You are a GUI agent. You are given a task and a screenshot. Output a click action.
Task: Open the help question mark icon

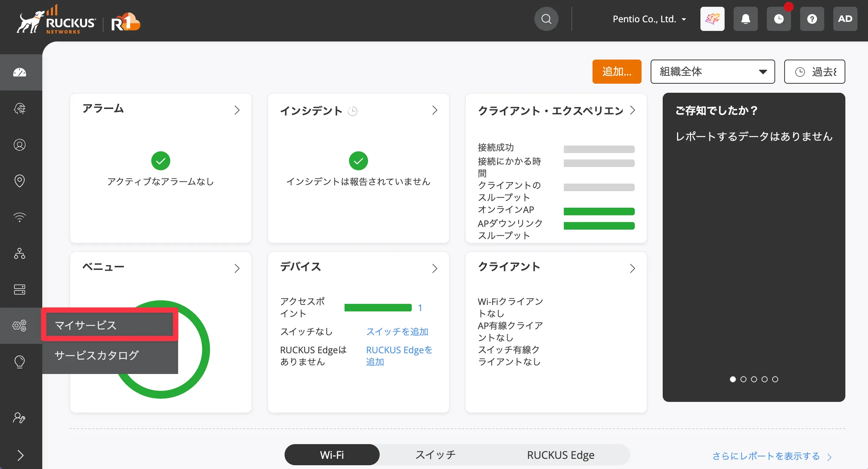coord(812,19)
